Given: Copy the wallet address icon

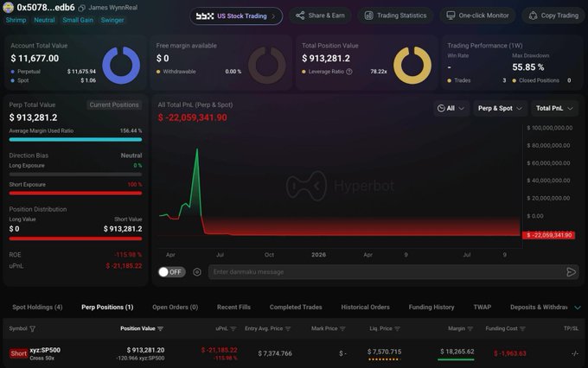Looking at the screenshot, I should pos(82,8).
